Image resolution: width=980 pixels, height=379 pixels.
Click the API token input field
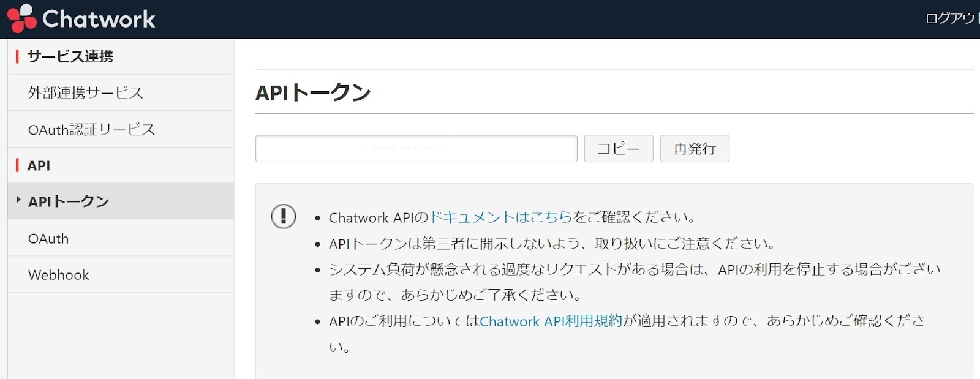click(417, 149)
